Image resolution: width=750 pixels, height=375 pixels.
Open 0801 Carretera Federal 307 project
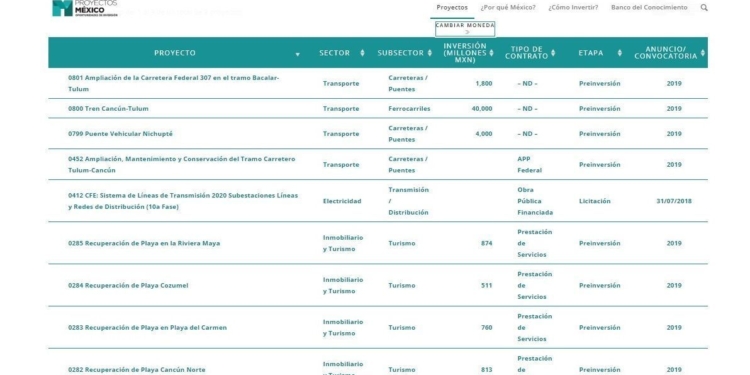point(174,83)
